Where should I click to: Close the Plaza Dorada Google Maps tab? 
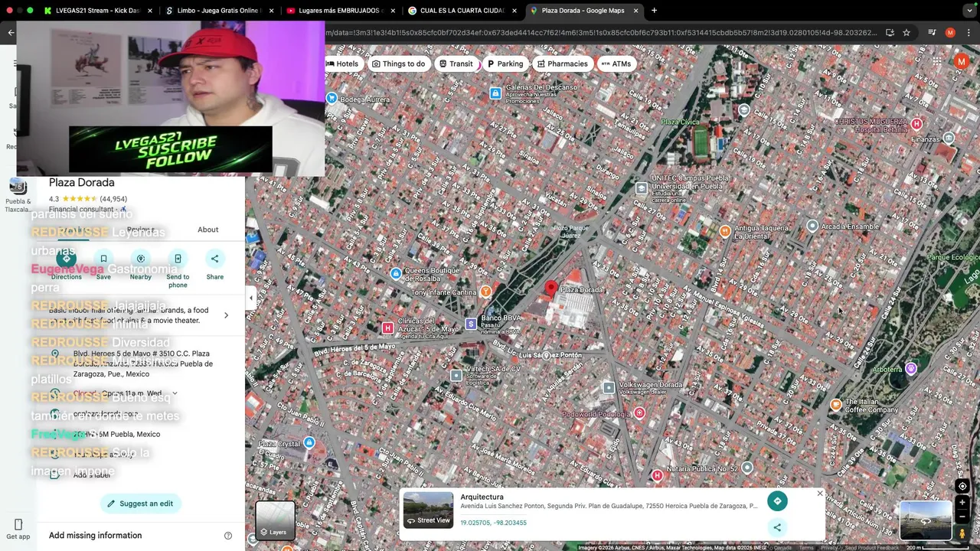(x=635, y=11)
